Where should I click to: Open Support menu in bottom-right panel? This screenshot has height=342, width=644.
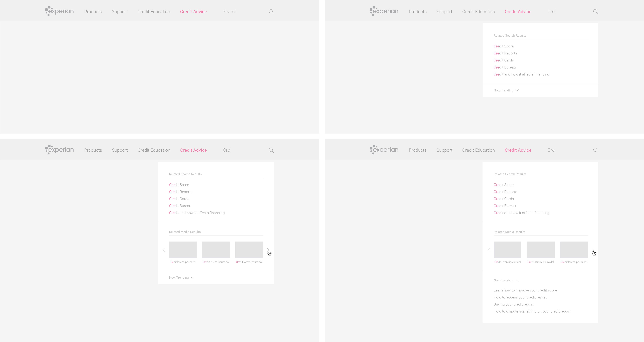[x=444, y=150]
